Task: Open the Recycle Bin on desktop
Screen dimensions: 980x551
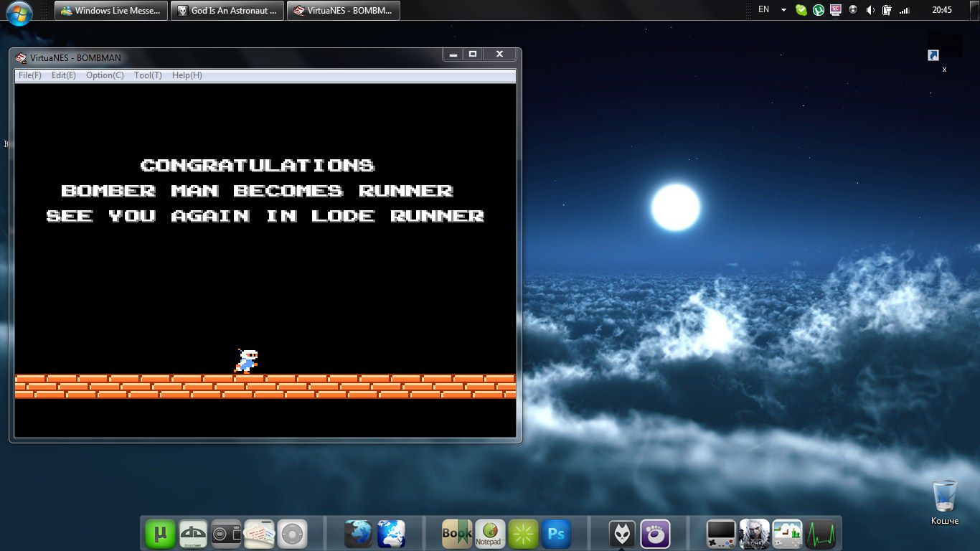Action: [945, 501]
